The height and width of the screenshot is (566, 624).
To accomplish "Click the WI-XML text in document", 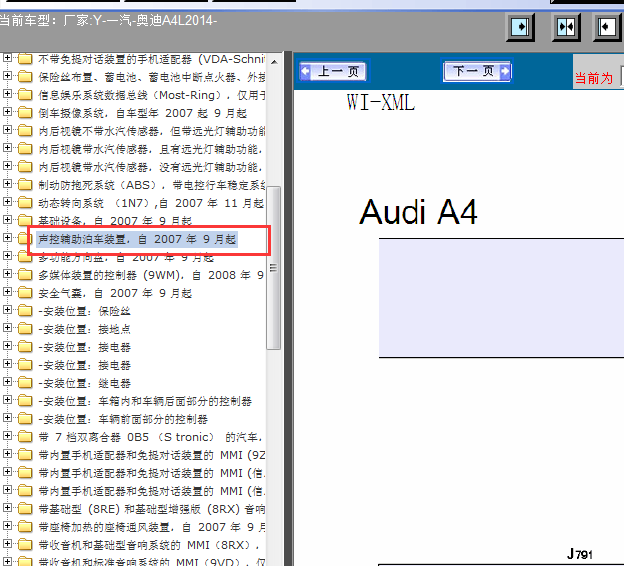I will 381,102.
